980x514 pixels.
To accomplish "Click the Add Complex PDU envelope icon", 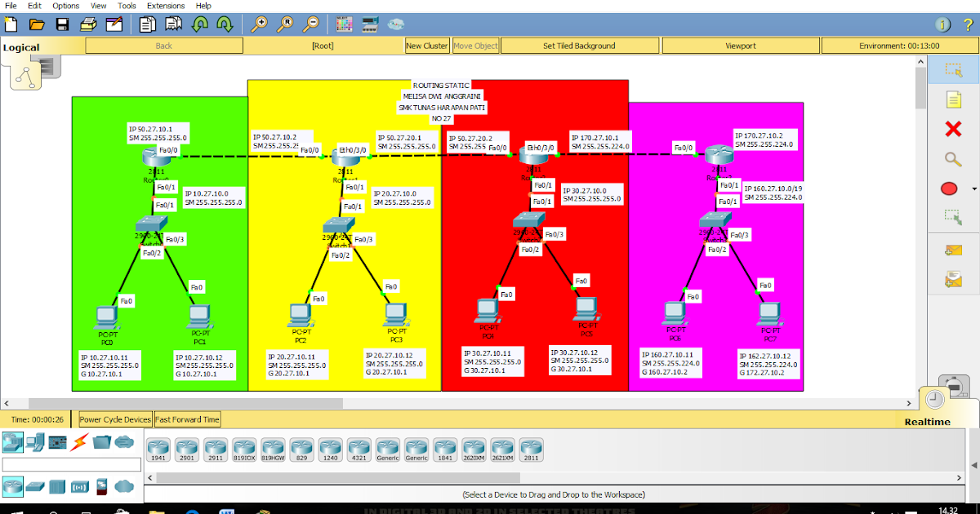I will (953, 279).
